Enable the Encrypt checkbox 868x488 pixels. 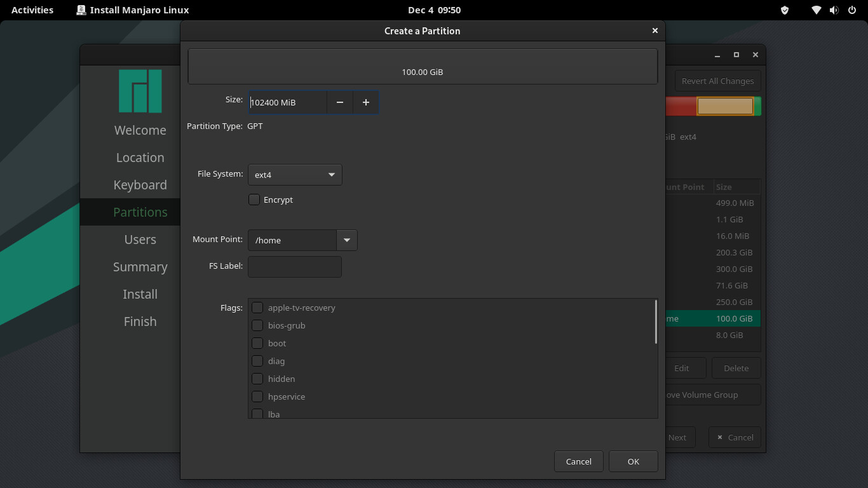click(254, 200)
